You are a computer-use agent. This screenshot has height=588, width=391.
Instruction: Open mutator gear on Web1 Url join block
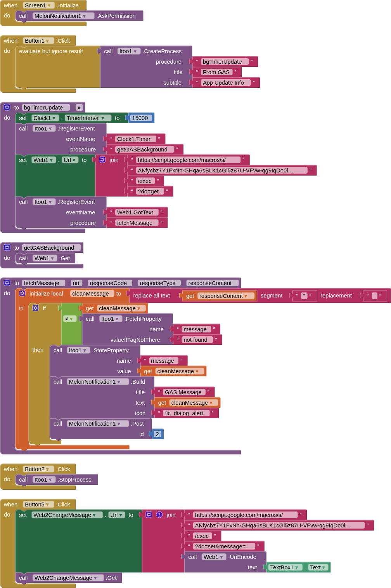pos(102,160)
